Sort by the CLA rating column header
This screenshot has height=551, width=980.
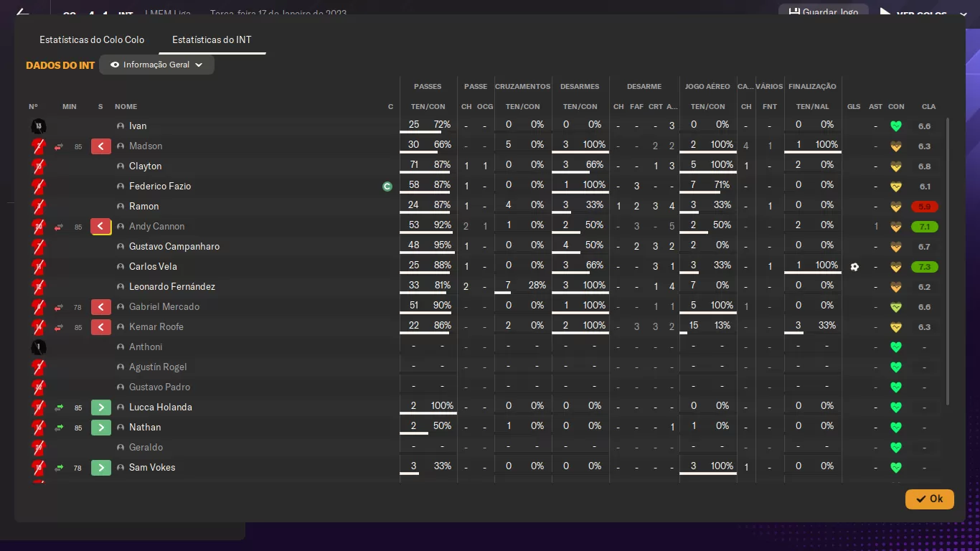(x=928, y=106)
